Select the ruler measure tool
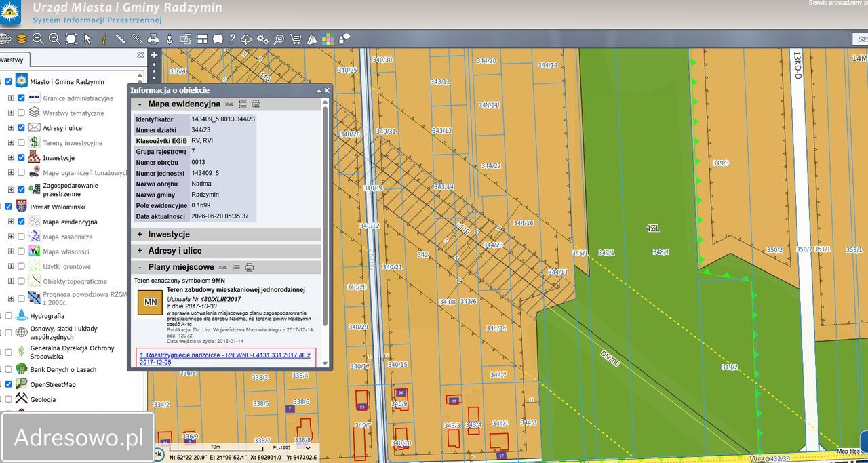The height and width of the screenshot is (463, 868). tap(120, 39)
